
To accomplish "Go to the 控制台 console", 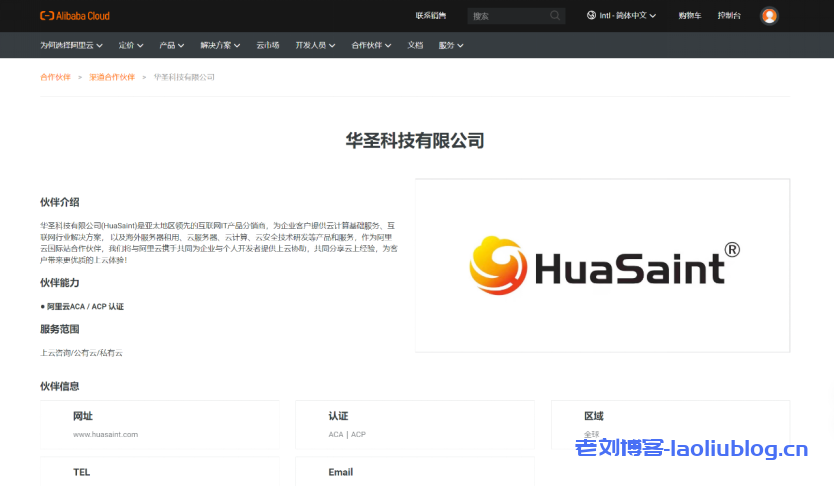I will pyautogui.click(x=729, y=16).
